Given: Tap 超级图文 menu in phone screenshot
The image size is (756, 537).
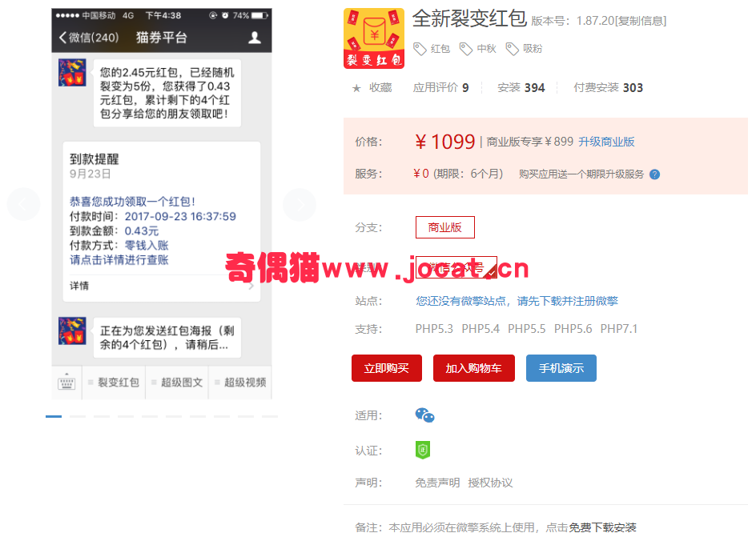Looking at the screenshot, I should tap(177, 383).
